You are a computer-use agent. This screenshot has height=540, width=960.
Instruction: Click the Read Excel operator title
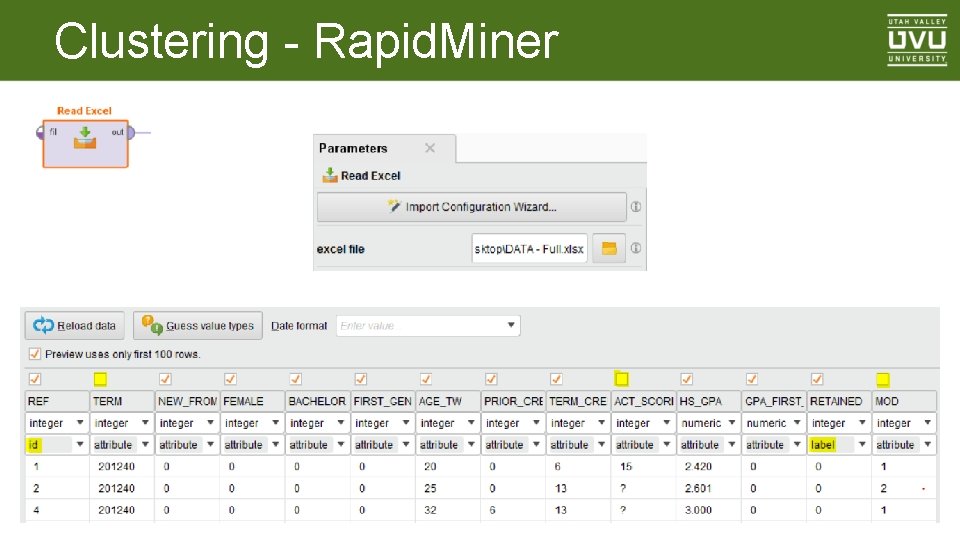coord(84,111)
